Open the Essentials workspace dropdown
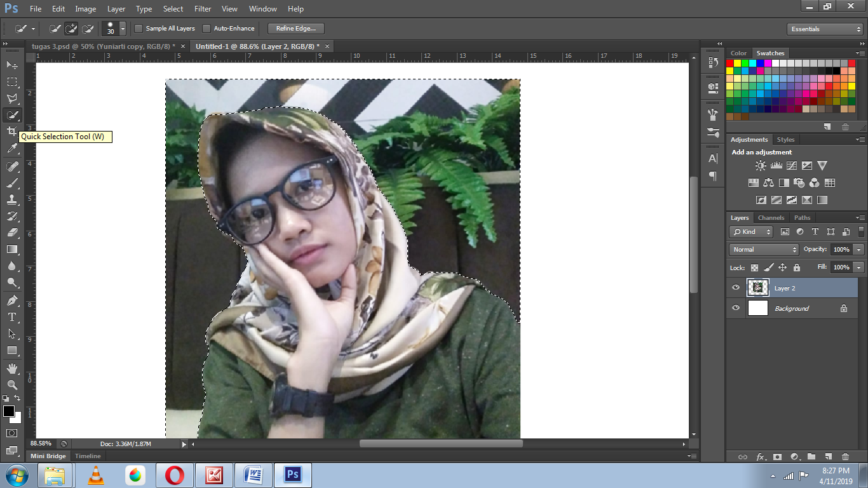 coord(824,28)
